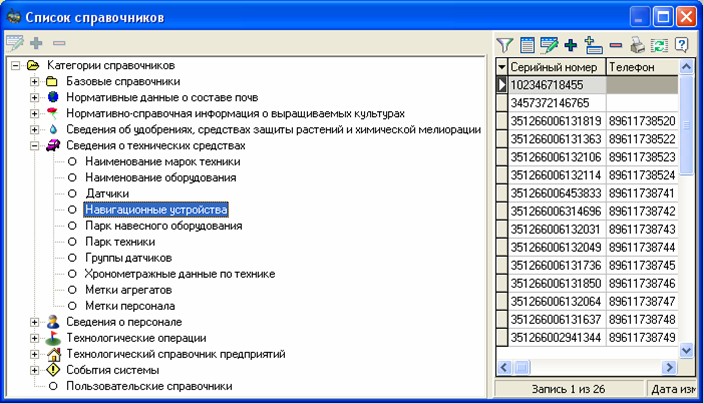
Task: Maximize the Список справочников window
Action: (x=663, y=18)
